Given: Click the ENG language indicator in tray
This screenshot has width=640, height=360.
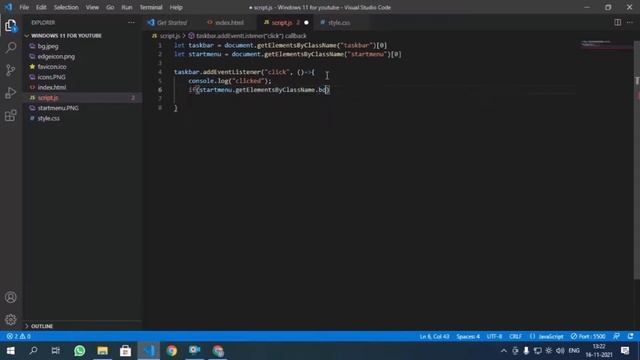Looking at the screenshot, I should pos(574,351).
